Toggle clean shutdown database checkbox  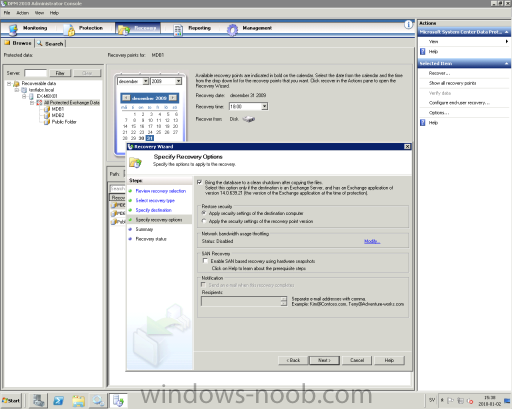(199, 182)
